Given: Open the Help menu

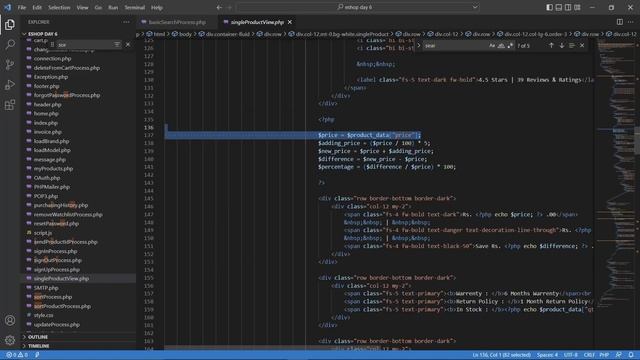Looking at the screenshot, I should pyautogui.click(x=157, y=7).
